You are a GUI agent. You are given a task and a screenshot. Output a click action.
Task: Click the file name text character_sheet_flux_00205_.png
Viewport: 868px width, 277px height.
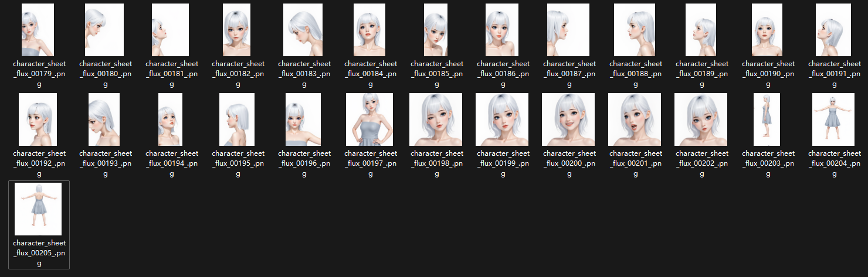39,253
